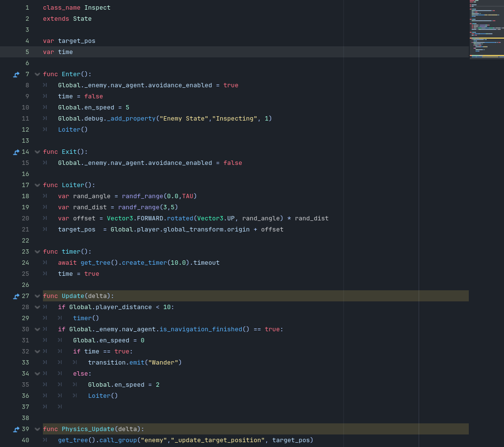This screenshot has height=447, width=504.
Task: Click the override icon on the Update line
Action: pos(16,296)
